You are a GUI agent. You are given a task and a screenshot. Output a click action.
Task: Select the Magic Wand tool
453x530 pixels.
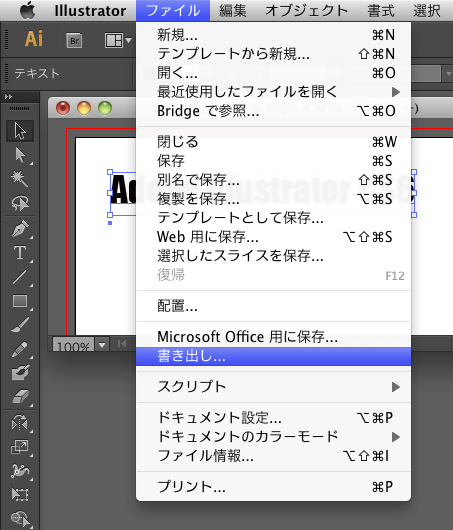point(20,179)
